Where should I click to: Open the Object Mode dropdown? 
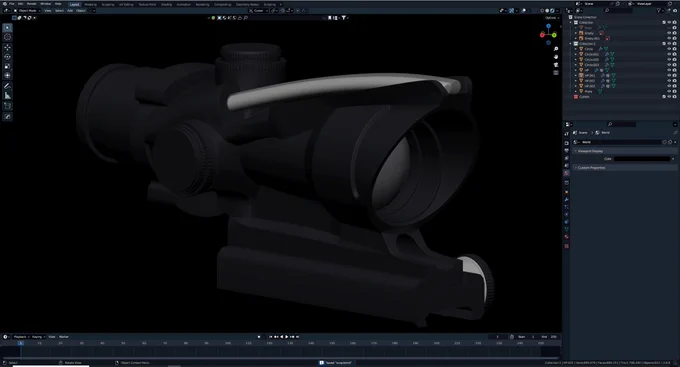27,10
